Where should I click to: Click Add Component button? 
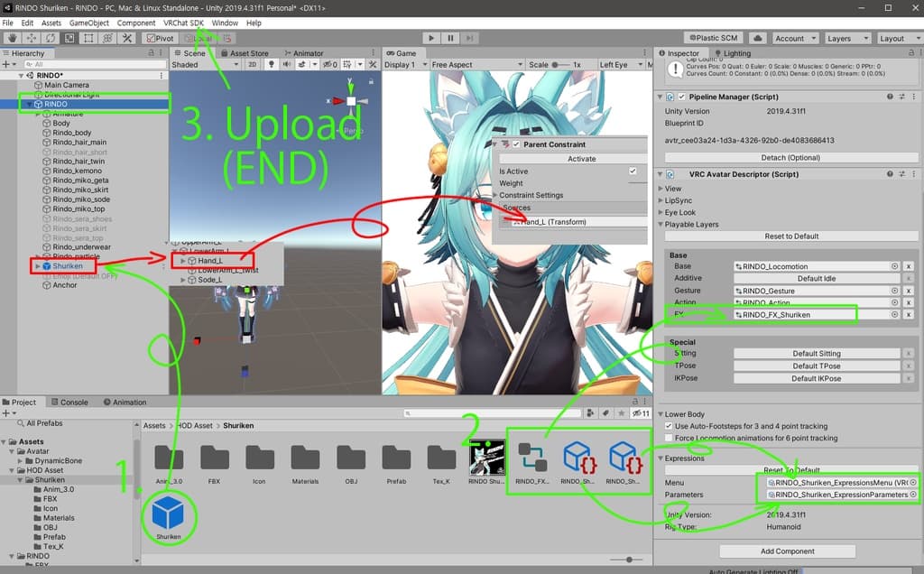[787, 551]
